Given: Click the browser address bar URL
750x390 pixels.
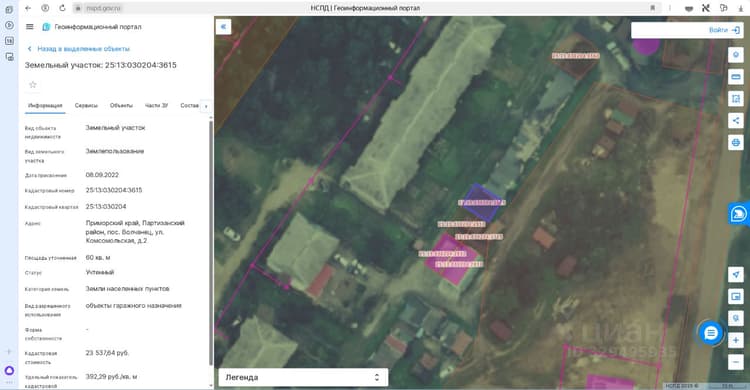Looking at the screenshot, I should [103, 8].
